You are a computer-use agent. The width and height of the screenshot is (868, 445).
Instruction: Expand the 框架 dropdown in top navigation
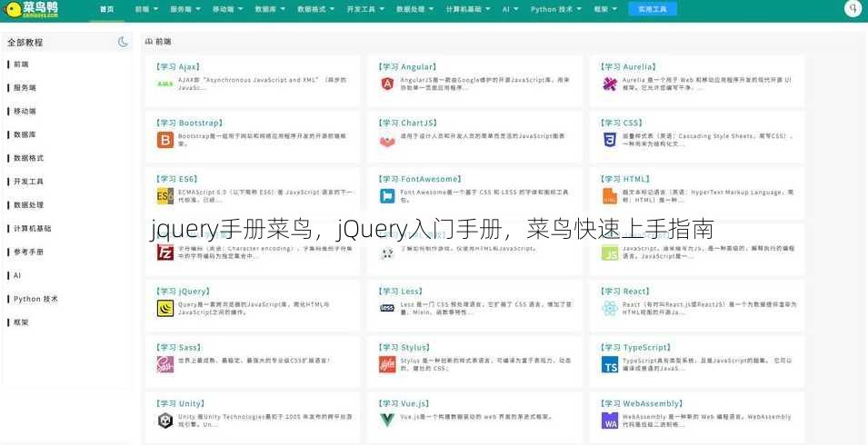pos(605,9)
